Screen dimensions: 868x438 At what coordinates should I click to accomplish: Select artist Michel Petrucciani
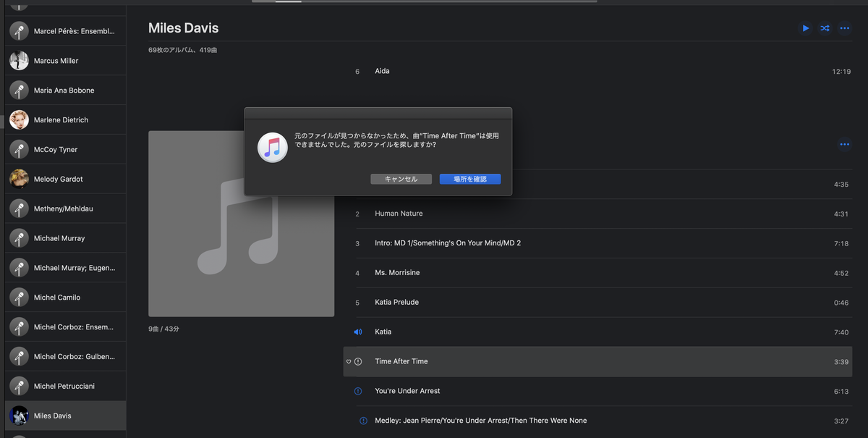click(x=66, y=387)
